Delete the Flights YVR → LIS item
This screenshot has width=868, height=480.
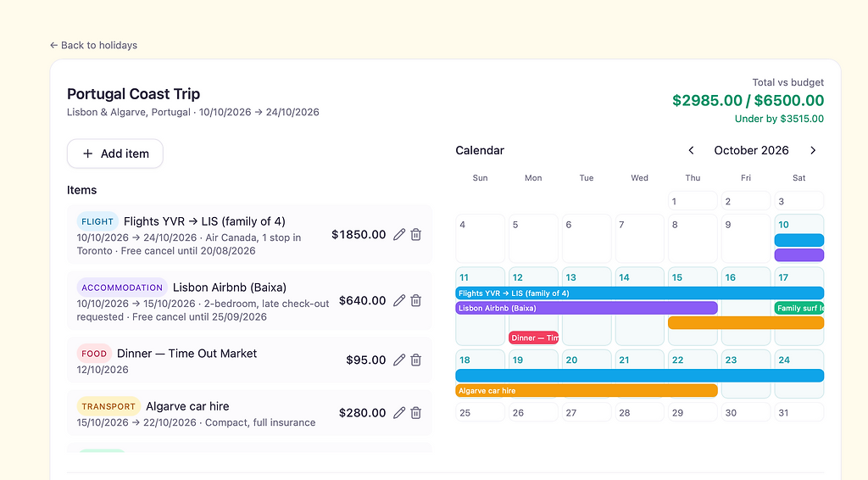(415, 235)
